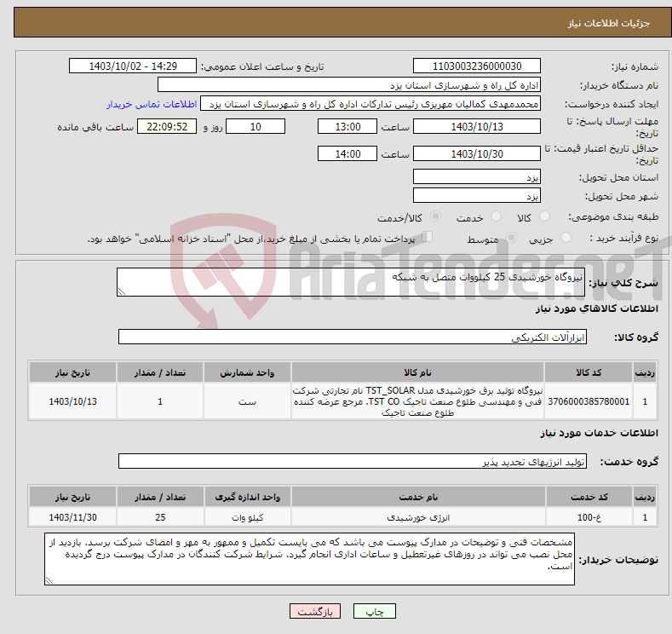This screenshot has height=634, width=672.
Task: Click the goods name cell with TST_SOLAR
Action: tap(418, 401)
